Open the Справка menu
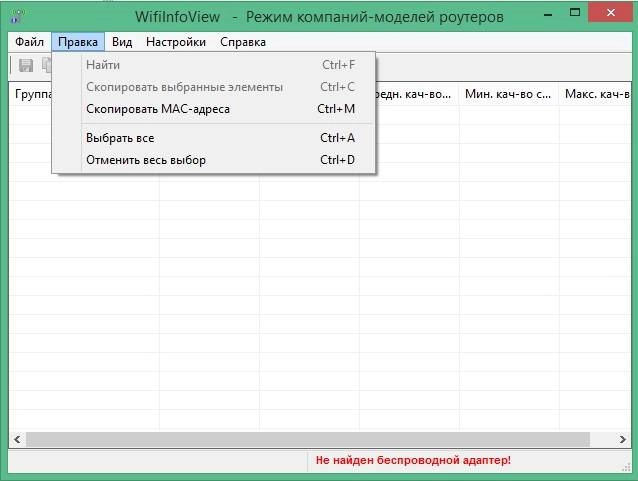This screenshot has height=481, width=638. point(243,42)
